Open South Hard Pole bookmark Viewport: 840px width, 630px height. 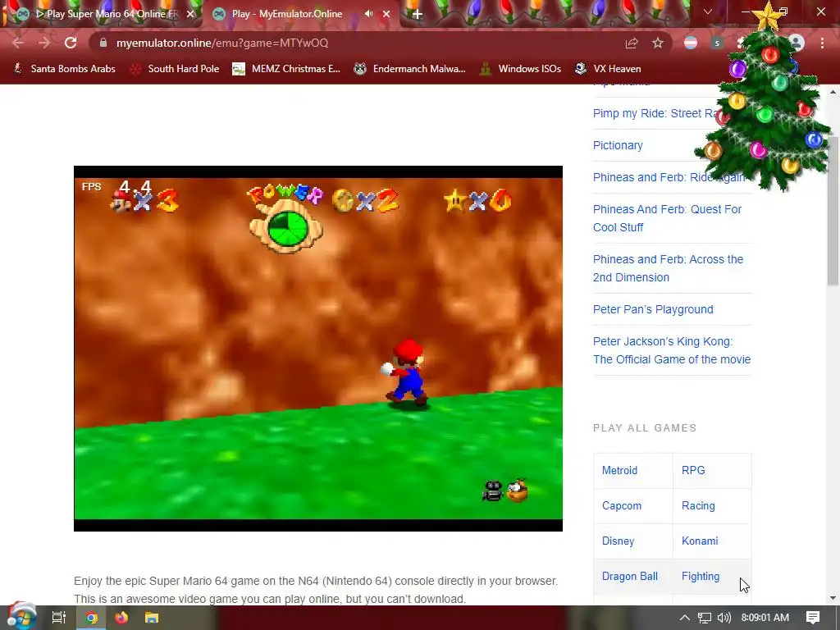point(176,69)
